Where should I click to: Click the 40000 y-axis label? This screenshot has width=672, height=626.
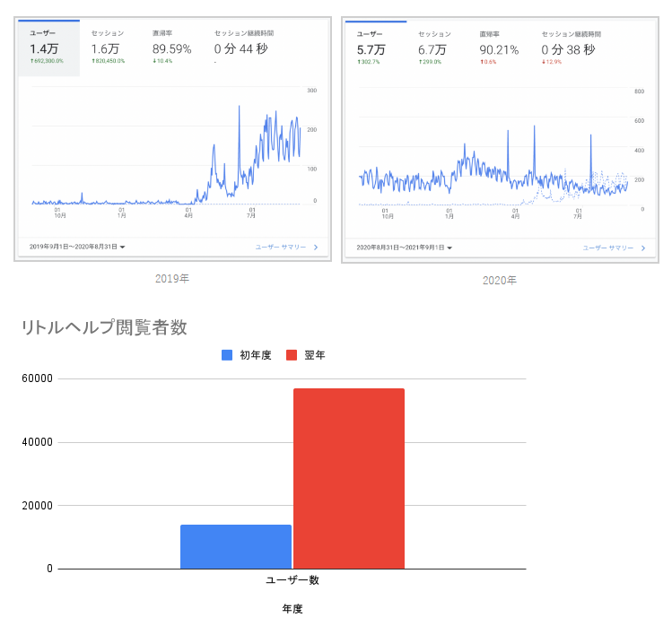point(38,442)
